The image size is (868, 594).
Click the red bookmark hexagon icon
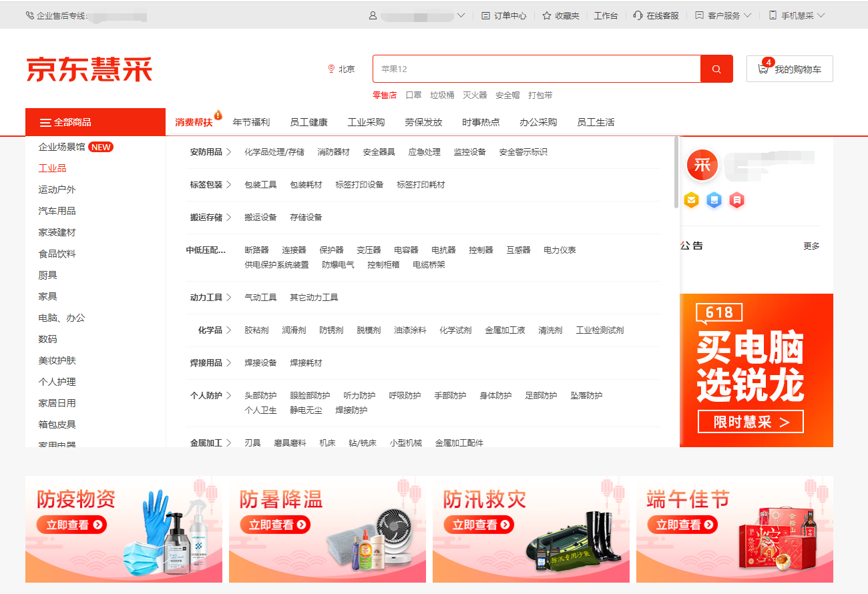tap(736, 200)
